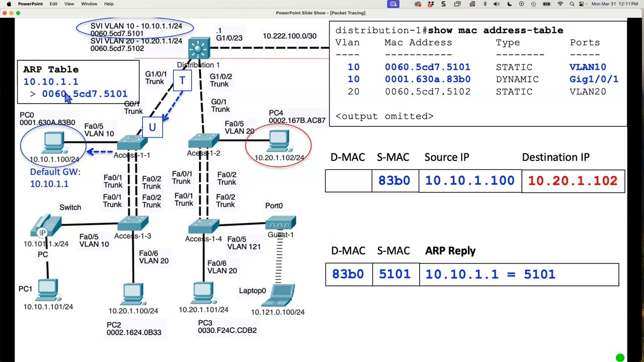This screenshot has width=644, height=362.
Task: Click destination IP 10.20.1.102
Action: (x=573, y=181)
